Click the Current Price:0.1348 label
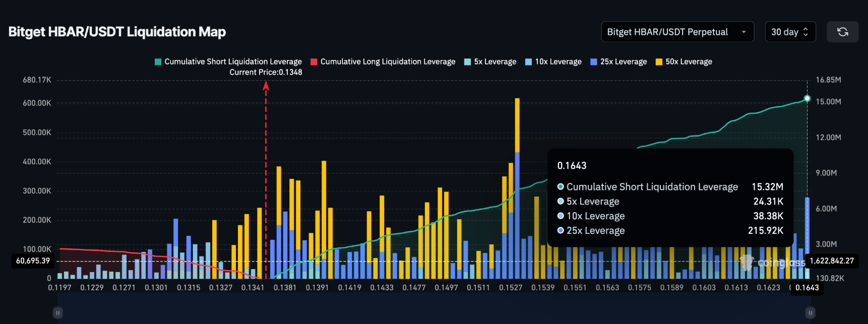This screenshot has height=324, width=868. (266, 72)
